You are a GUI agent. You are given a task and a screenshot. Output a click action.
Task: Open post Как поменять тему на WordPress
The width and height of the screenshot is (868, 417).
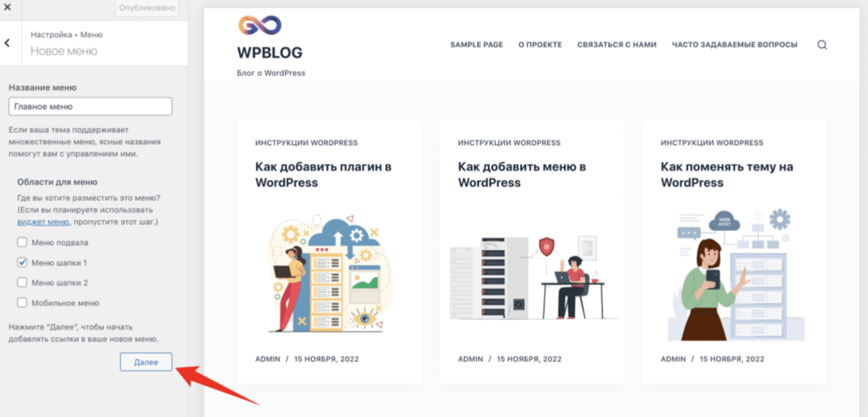pos(719,175)
